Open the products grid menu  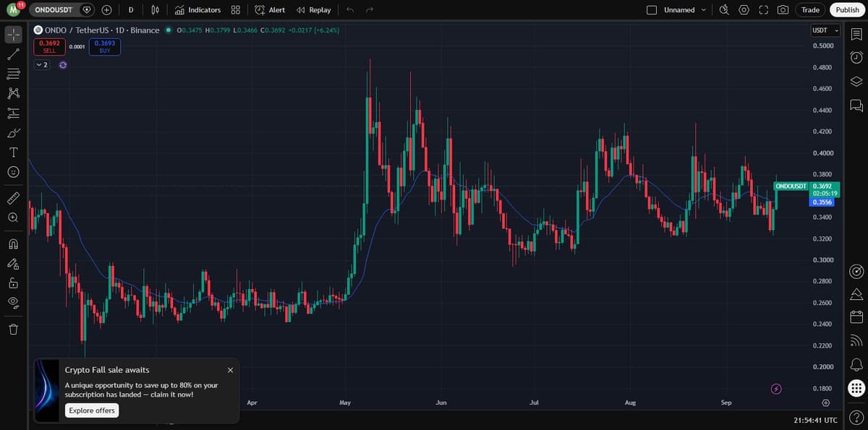856,388
